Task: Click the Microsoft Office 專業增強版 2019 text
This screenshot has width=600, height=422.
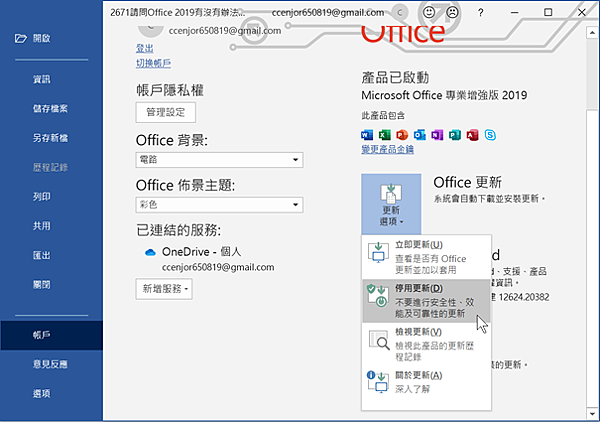Action: (x=444, y=95)
